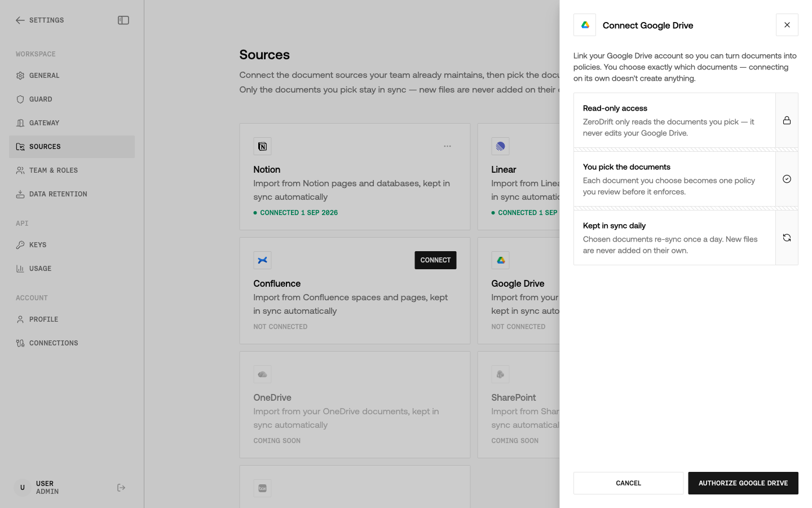This screenshot has width=812, height=508.
Task: Click the 'Kept in sync daily' heading
Action: point(614,226)
